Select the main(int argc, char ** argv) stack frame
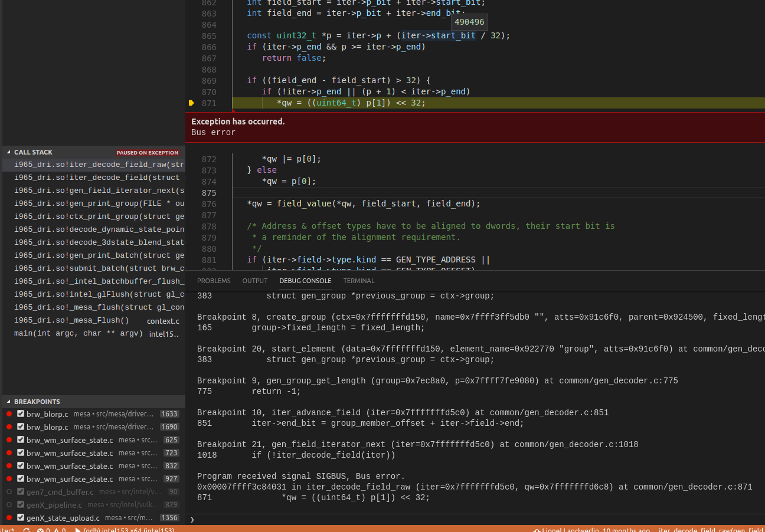The width and height of the screenshot is (765, 532). tap(79, 333)
